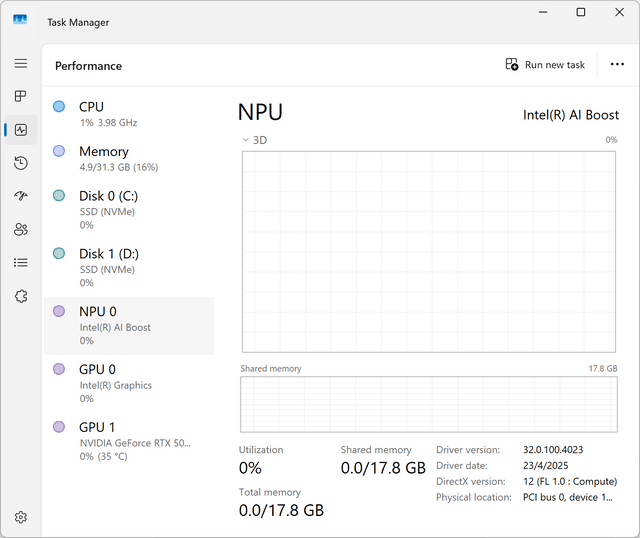
Task: Click DirectX version 12 (FL 1.0 : Compute)
Action: coord(570,481)
